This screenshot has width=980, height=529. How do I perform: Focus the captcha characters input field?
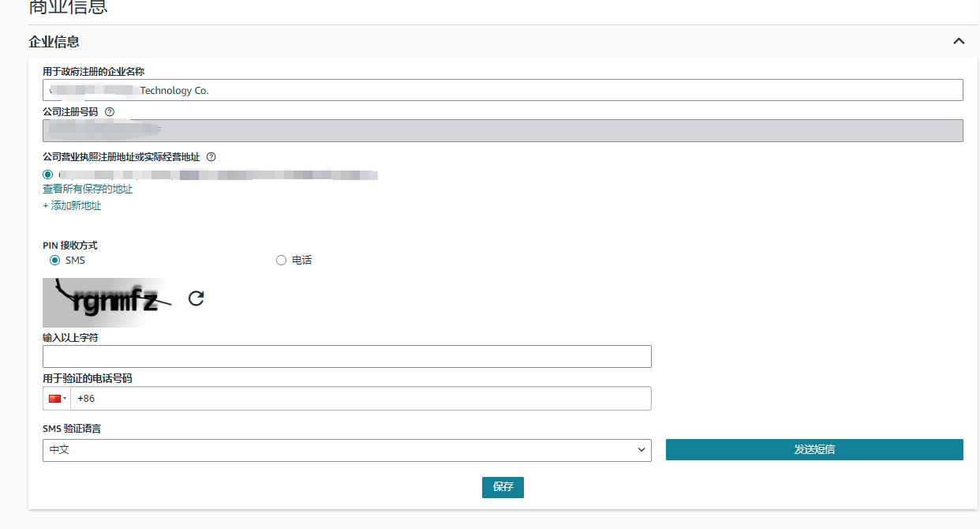(x=347, y=356)
